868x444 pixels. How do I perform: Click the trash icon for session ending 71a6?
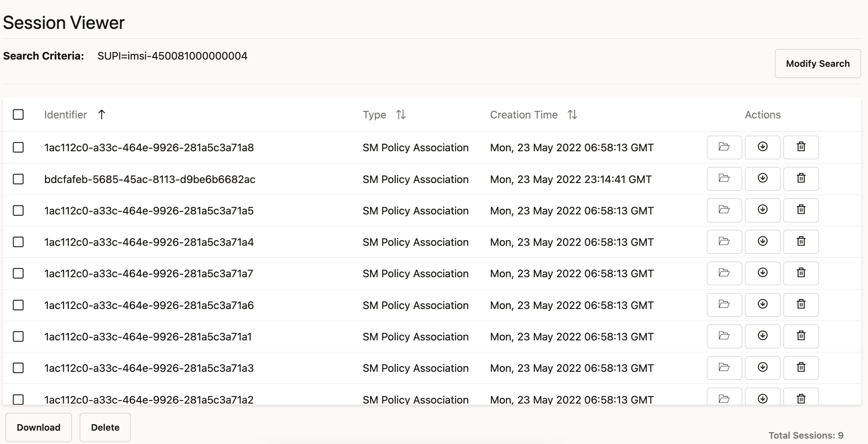801,305
